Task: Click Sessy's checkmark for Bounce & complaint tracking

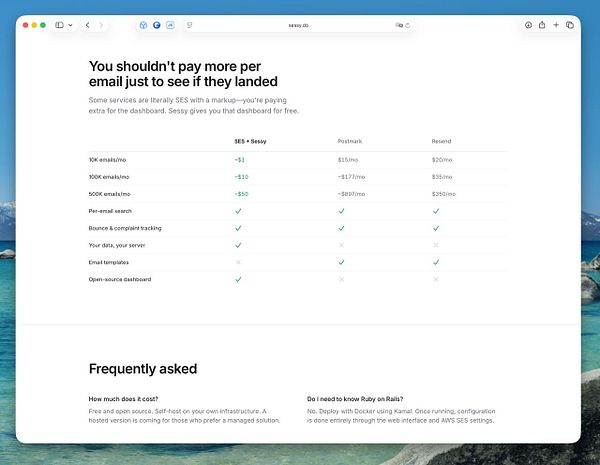Action: 238,228
